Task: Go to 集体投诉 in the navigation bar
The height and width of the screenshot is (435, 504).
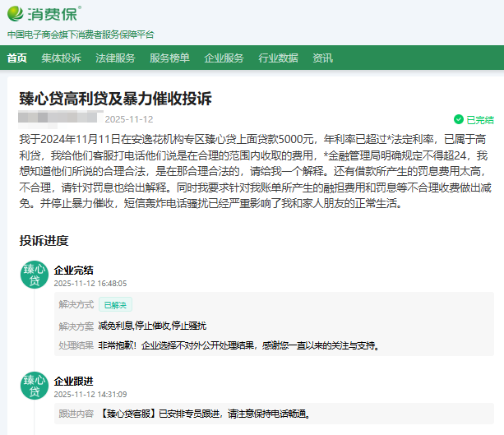Action: pyautogui.click(x=62, y=58)
